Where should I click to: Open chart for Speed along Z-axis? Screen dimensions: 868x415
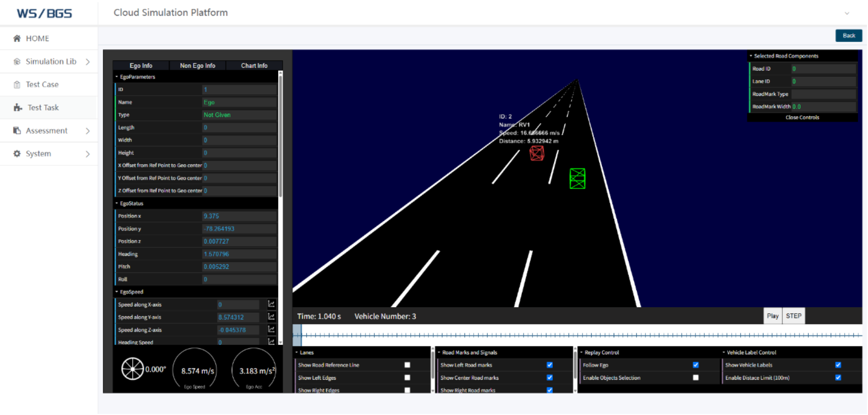click(x=271, y=329)
